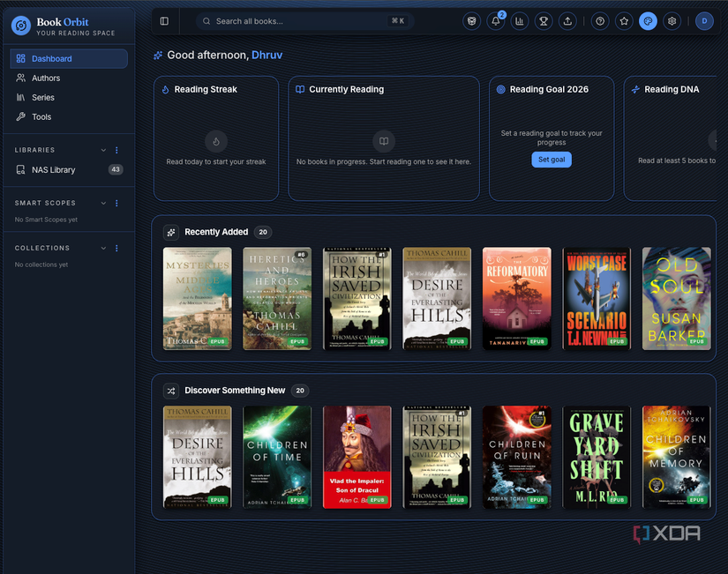Click 'No Smart Scopes yet' text
This screenshot has width=728, height=574.
46,220
